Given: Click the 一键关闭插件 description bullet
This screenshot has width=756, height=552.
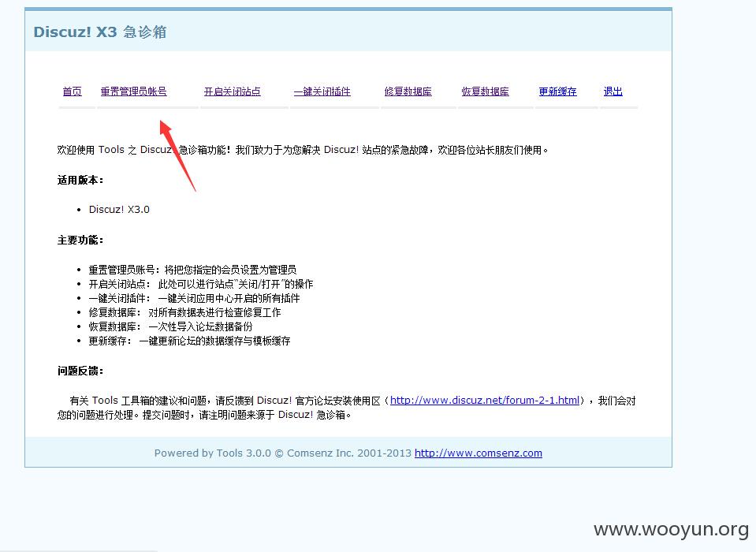Looking at the screenshot, I should pyautogui.click(x=194, y=298).
